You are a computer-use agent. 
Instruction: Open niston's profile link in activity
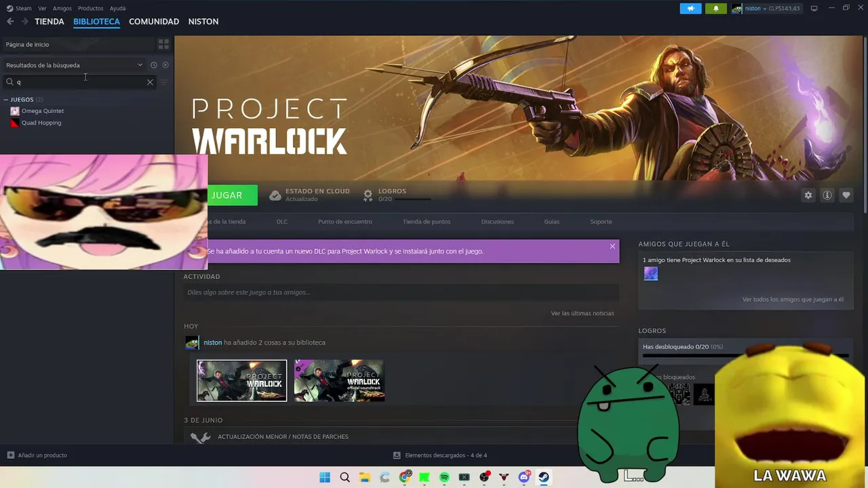coord(213,342)
